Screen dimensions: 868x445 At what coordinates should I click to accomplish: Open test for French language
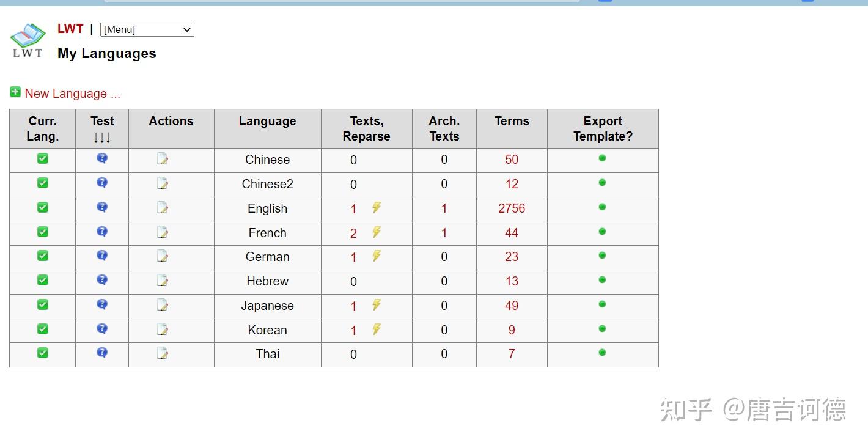(x=102, y=232)
